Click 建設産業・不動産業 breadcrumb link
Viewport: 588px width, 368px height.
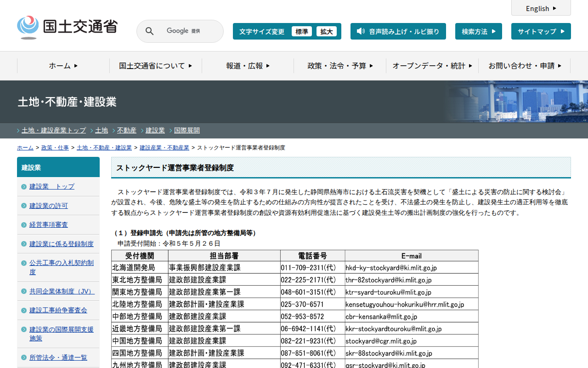pyautogui.click(x=164, y=148)
